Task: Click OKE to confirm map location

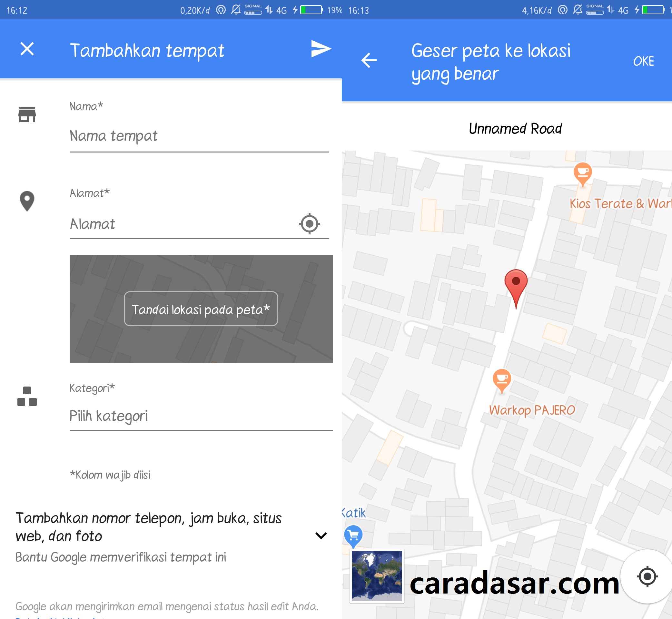Action: pyautogui.click(x=643, y=58)
